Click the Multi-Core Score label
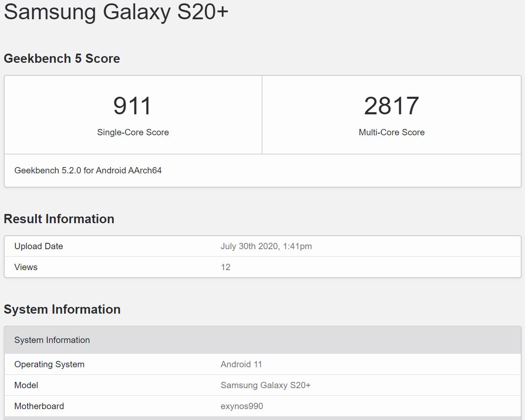 pyautogui.click(x=391, y=132)
